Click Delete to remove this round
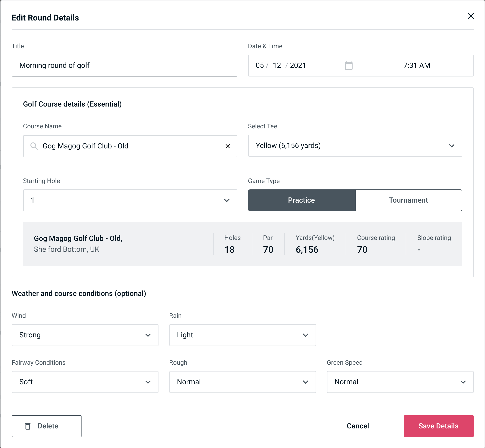 pyautogui.click(x=46, y=426)
